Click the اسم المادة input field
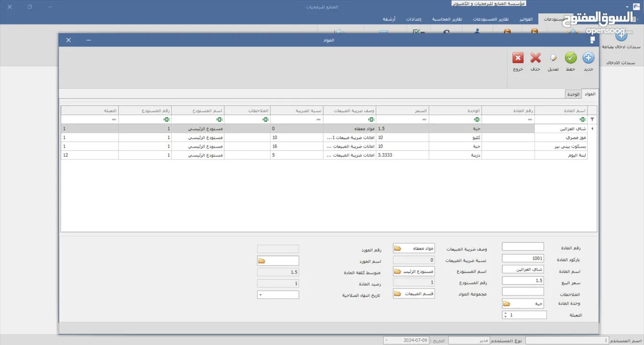This screenshot has width=644, height=345. 523,270
